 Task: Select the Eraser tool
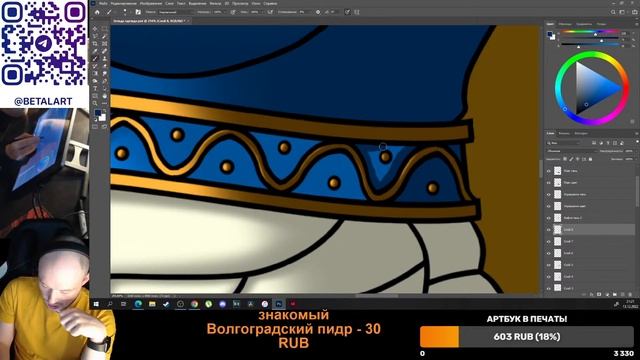coord(104,66)
